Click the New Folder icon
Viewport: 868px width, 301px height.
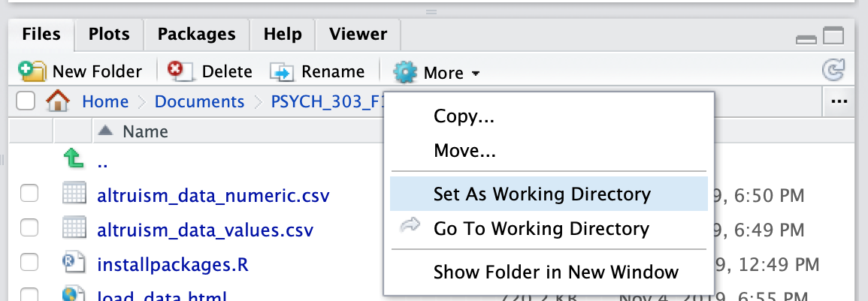coord(32,72)
